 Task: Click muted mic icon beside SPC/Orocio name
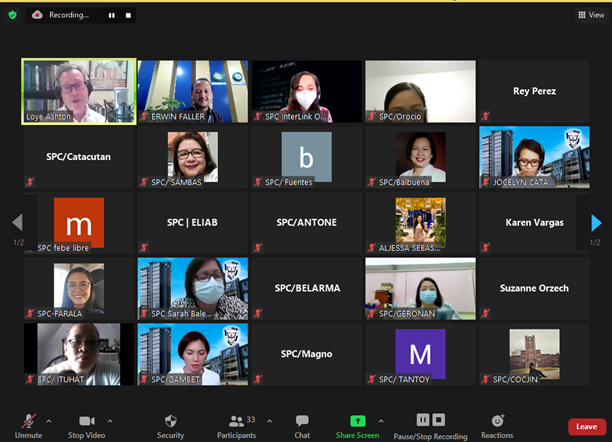pyautogui.click(x=372, y=116)
